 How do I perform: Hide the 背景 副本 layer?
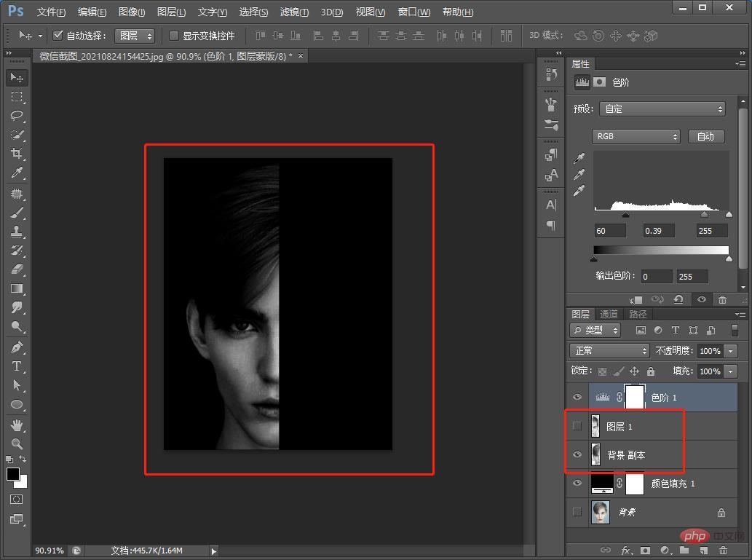point(577,454)
